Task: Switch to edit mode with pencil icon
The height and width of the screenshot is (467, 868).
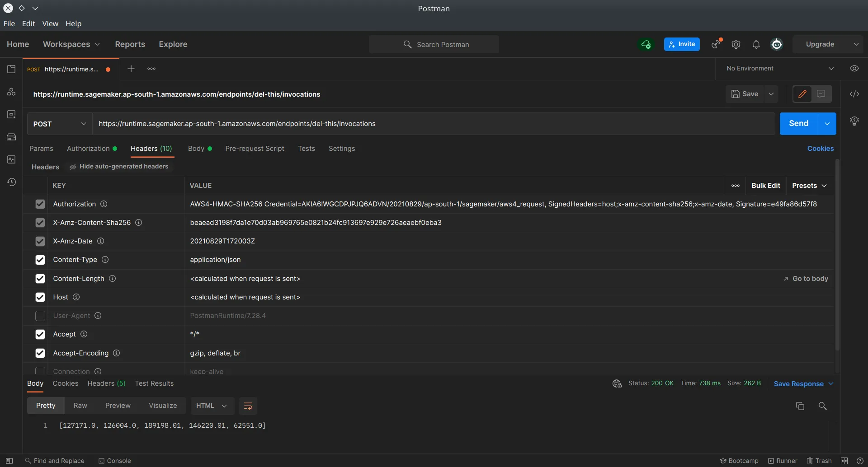Action: [x=802, y=94]
